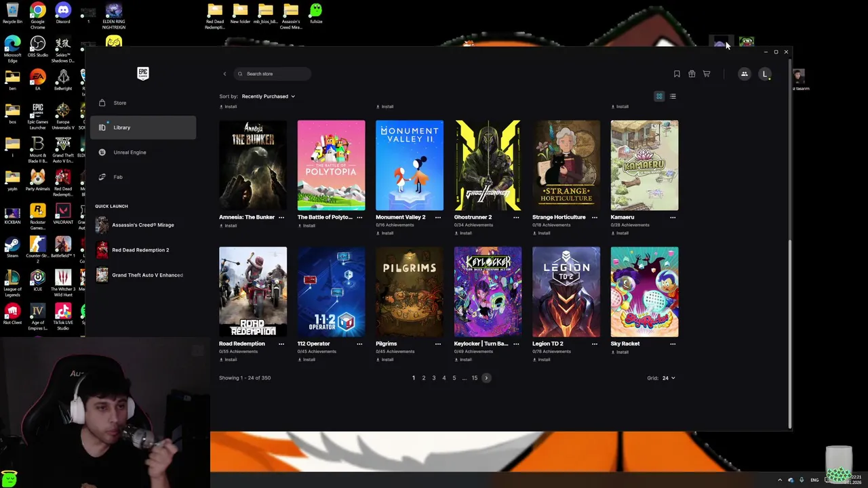Open options menu for Strange Horticulture
Image resolution: width=868 pixels, height=488 pixels.
point(595,218)
